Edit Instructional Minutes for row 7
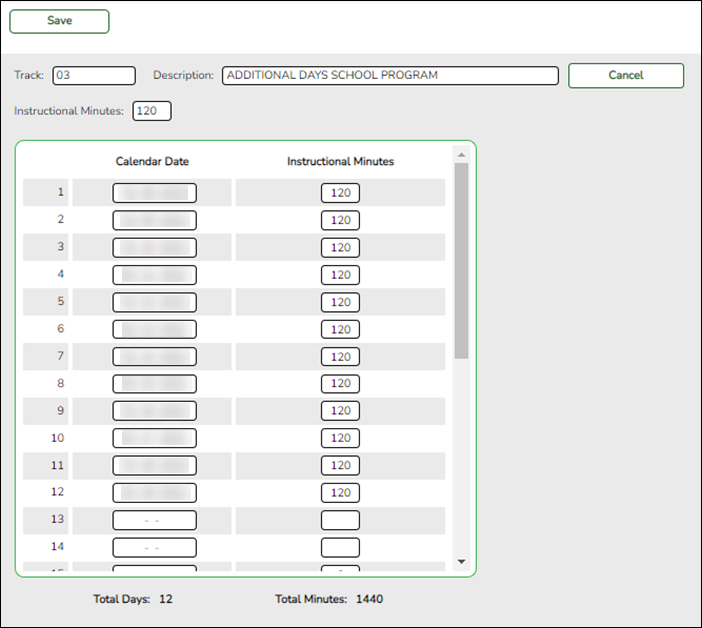Image resolution: width=702 pixels, height=628 pixels. pyautogui.click(x=340, y=357)
